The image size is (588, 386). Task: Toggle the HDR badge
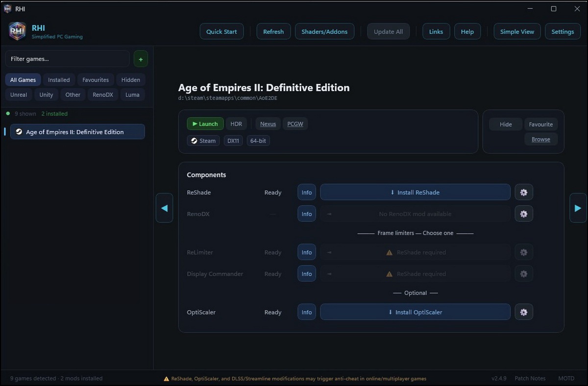tap(236, 124)
